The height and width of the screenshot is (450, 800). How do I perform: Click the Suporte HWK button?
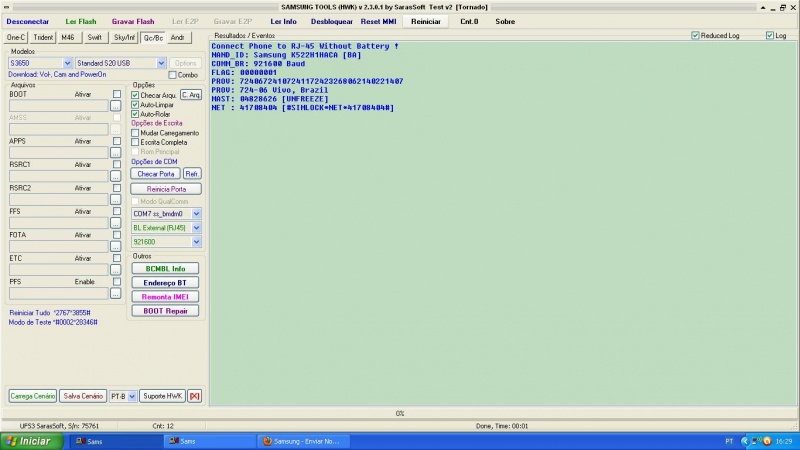coord(163,396)
